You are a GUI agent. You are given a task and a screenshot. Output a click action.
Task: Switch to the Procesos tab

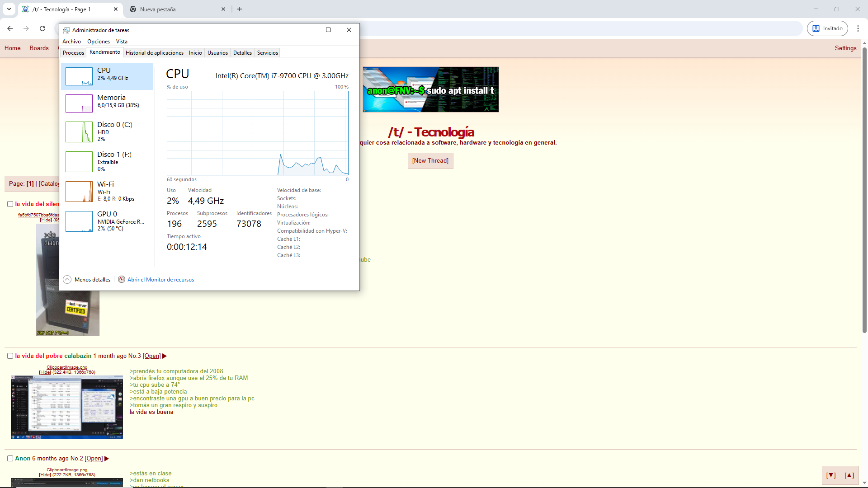(73, 53)
